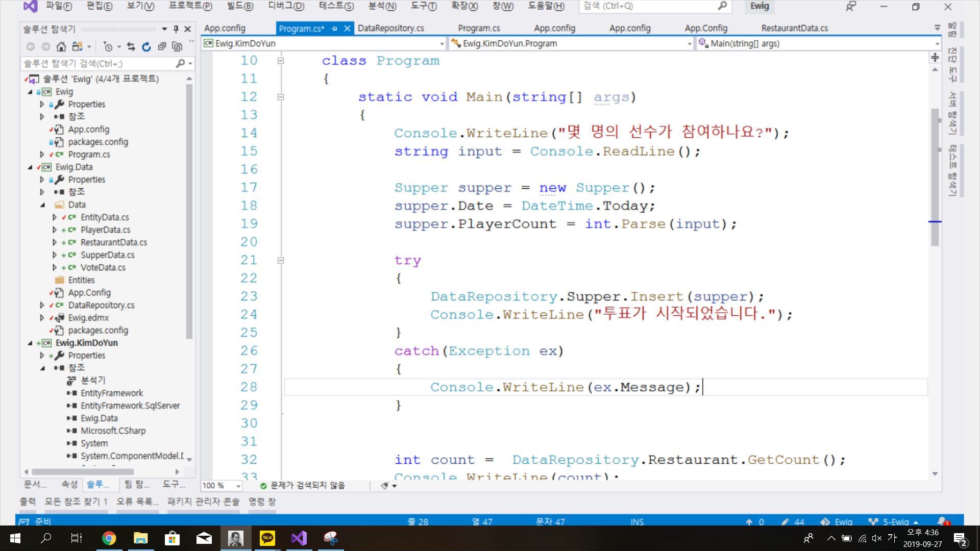The width and height of the screenshot is (980, 551).
Task: Open the 100 % zoom level dropdown
Action: 238,486
